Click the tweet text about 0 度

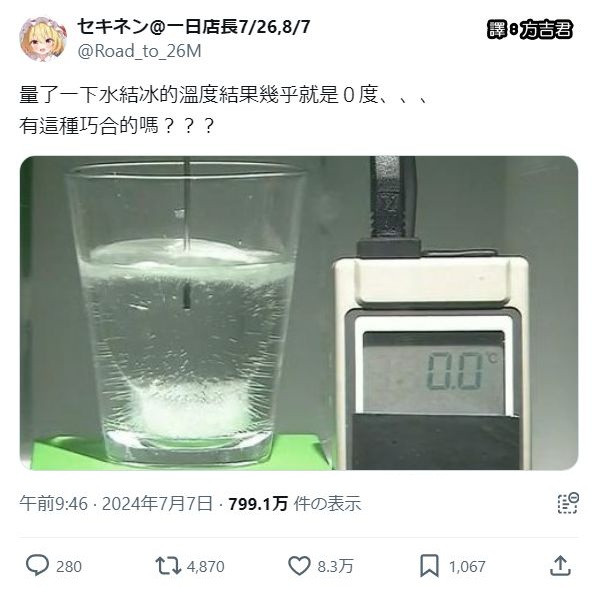[x=224, y=110]
